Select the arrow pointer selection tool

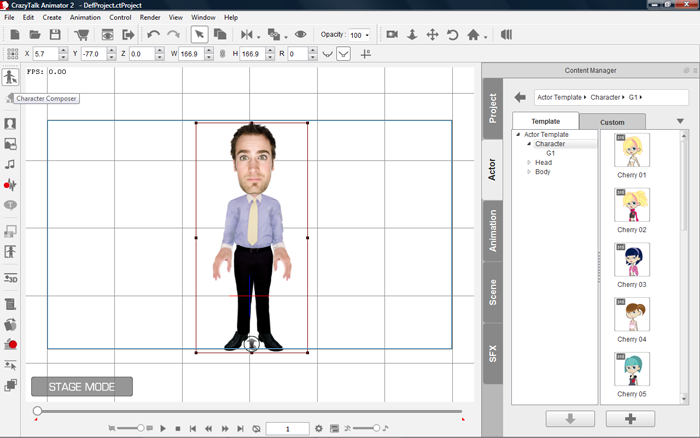(x=199, y=35)
